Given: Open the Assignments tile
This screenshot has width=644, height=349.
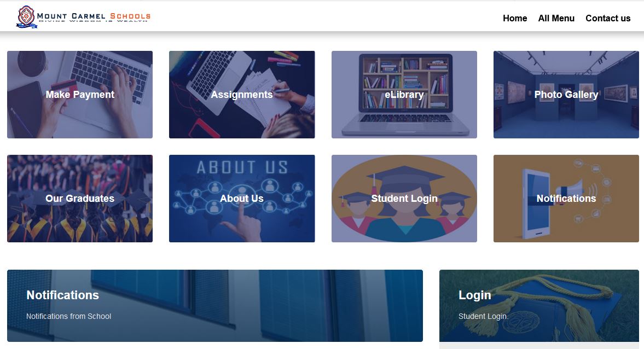Looking at the screenshot, I should [242, 95].
